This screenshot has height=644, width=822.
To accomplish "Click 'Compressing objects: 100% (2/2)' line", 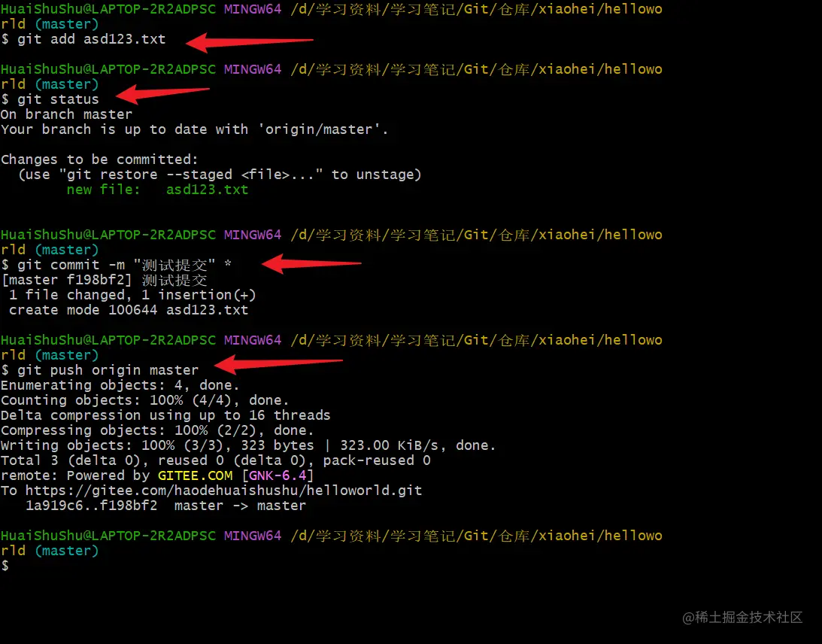I will coord(157,430).
